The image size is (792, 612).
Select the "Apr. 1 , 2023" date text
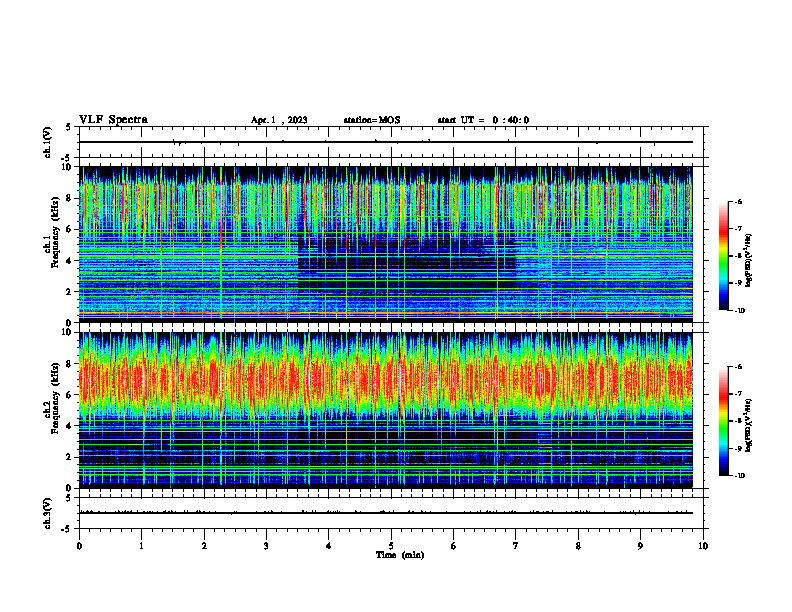pyautogui.click(x=279, y=120)
